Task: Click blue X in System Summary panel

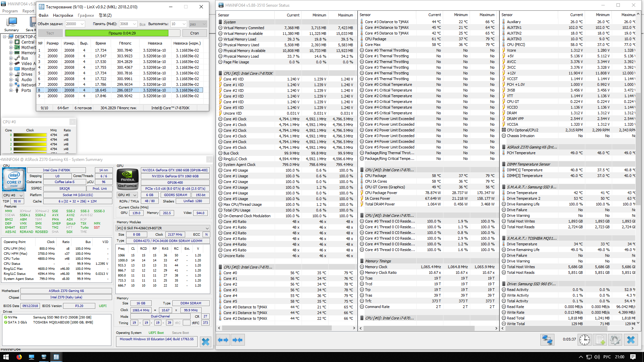Action: [205, 342]
